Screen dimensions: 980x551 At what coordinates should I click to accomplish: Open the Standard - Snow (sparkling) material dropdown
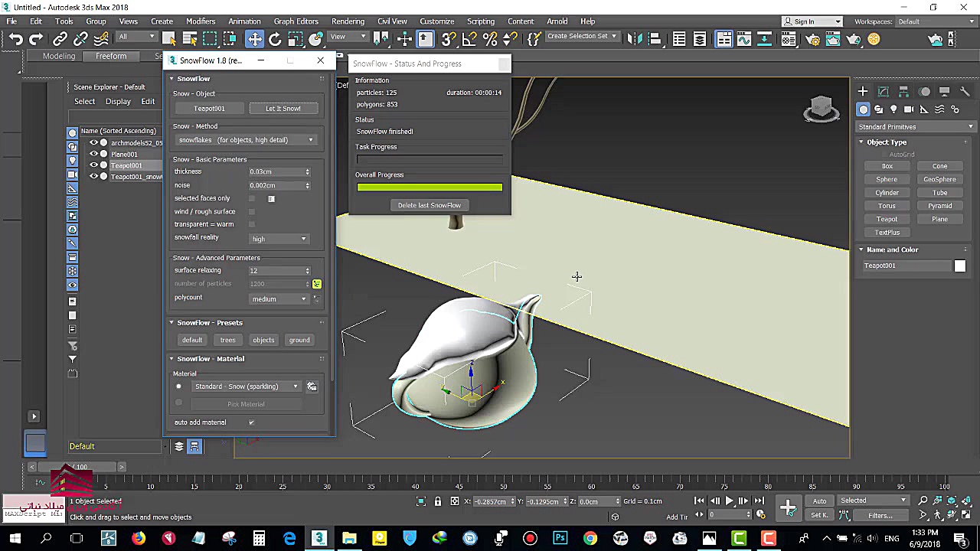pos(246,386)
